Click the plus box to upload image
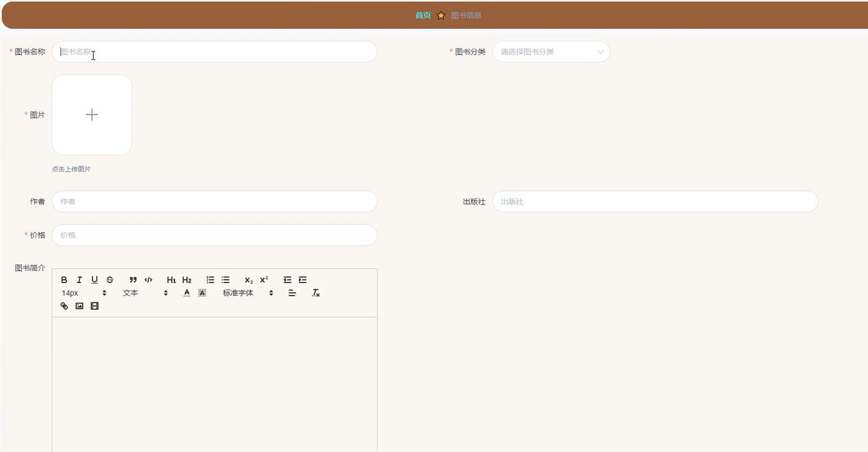Screen dimensions: 868x452 coord(92,115)
